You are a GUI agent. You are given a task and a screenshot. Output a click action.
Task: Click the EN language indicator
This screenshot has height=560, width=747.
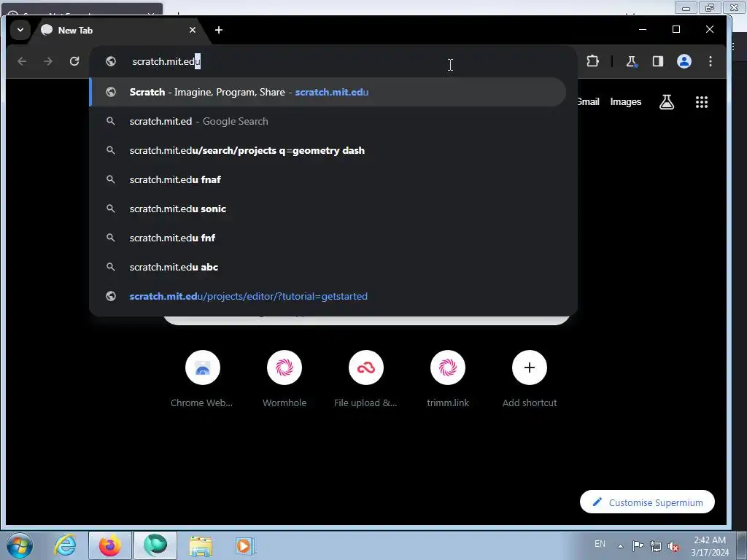tap(600, 544)
